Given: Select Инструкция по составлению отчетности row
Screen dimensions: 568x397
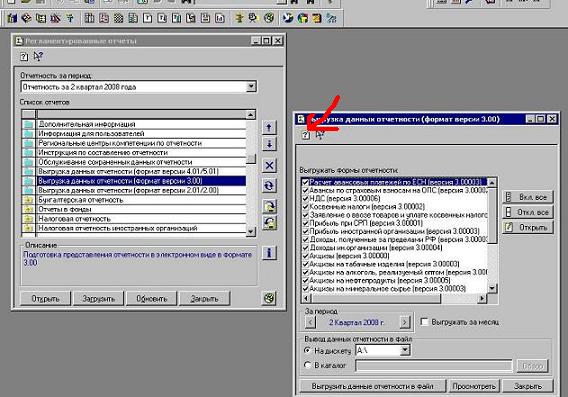Looking at the screenshot, I should (x=141, y=152).
